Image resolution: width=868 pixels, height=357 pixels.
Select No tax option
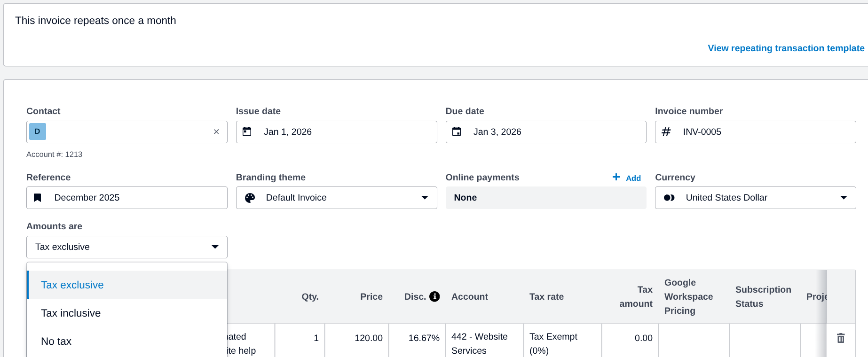click(x=127, y=341)
